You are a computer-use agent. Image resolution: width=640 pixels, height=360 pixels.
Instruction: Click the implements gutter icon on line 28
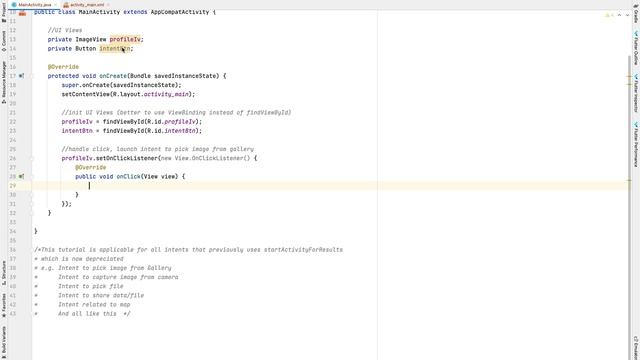pos(21,176)
